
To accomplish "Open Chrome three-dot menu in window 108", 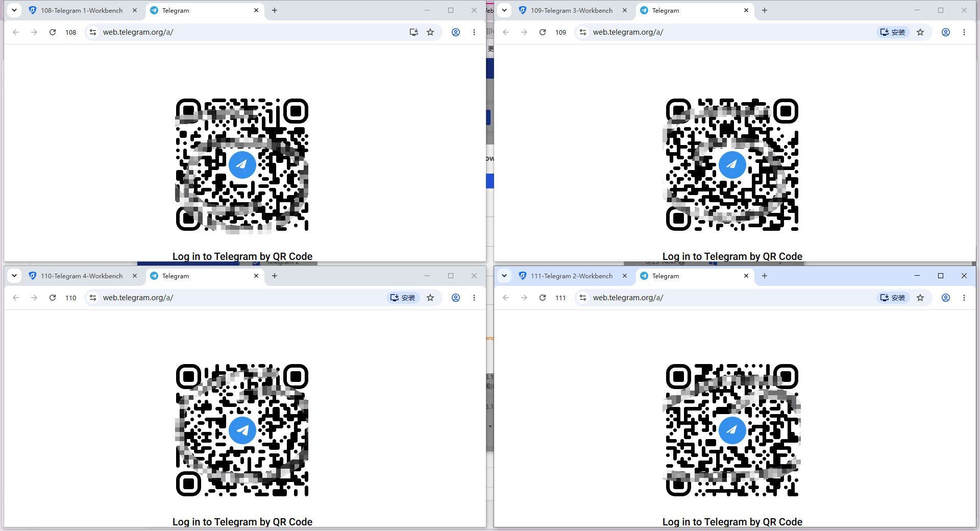I will pyautogui.click(x=474, y=32).
